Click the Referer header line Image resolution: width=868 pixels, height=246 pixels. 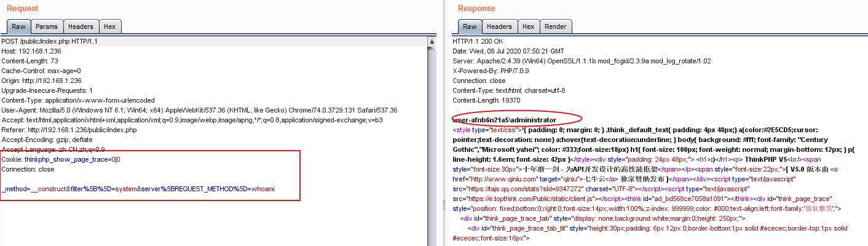(x=69, y=130)
